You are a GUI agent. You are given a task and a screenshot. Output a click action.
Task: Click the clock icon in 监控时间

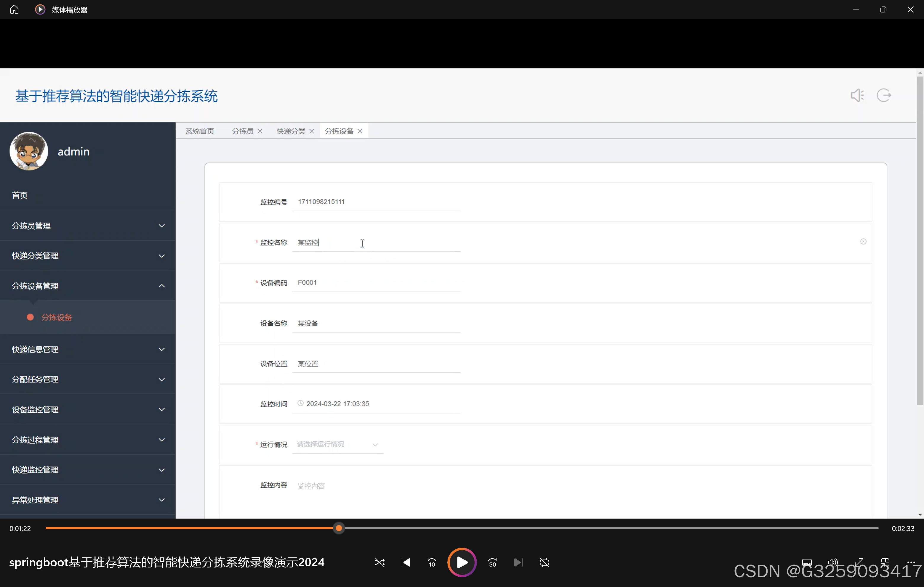pos(300,403)
